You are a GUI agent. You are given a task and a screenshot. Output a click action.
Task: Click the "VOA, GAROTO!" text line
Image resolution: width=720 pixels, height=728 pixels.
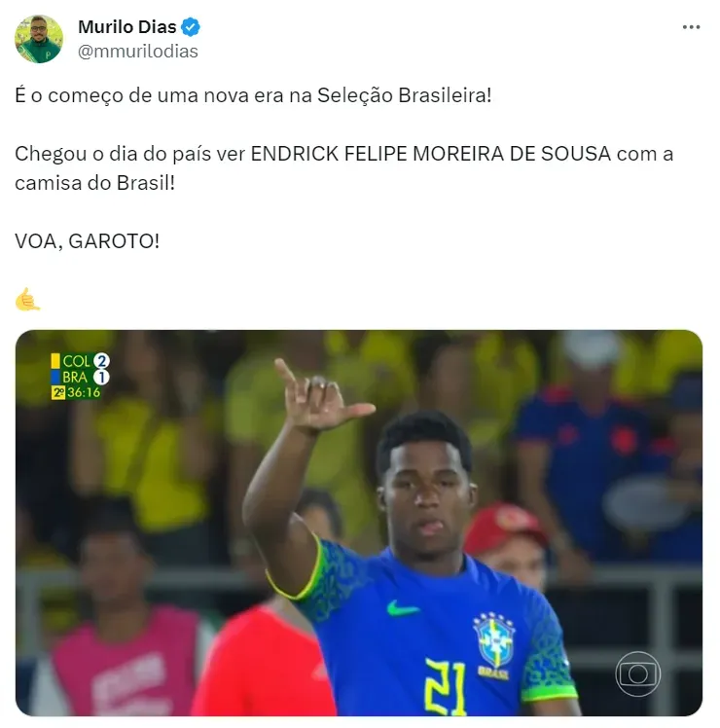coord(88,241)
